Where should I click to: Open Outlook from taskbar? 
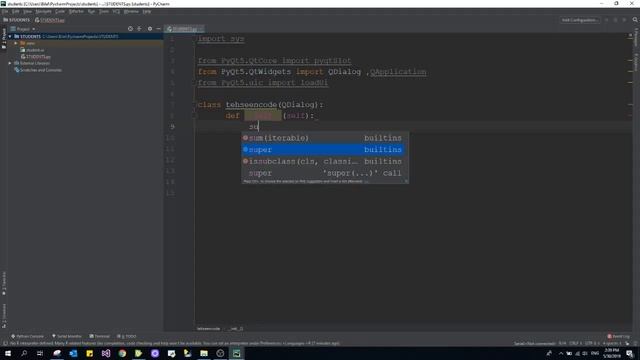(x=73, y=353)
